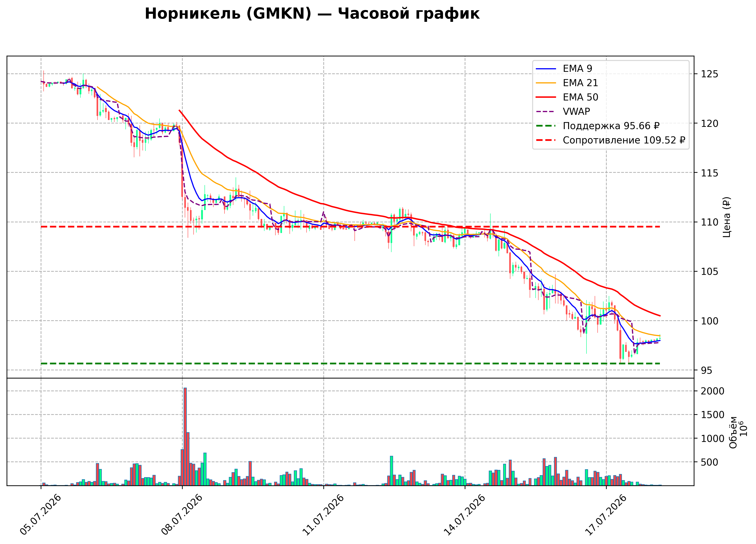Click price axis tick '95'
This screenshot has width=756, height=544.
[x=706, y=371]
